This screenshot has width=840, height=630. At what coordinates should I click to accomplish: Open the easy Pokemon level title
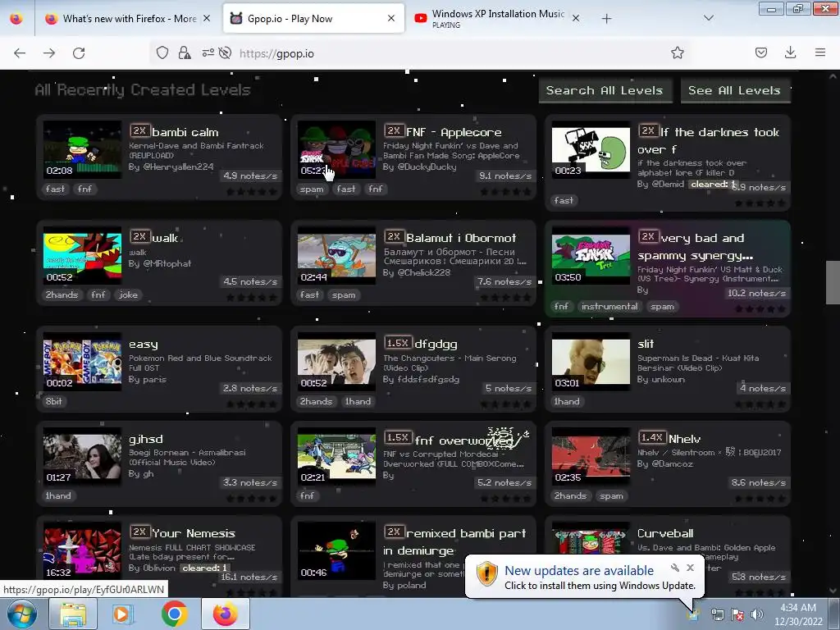143,344
